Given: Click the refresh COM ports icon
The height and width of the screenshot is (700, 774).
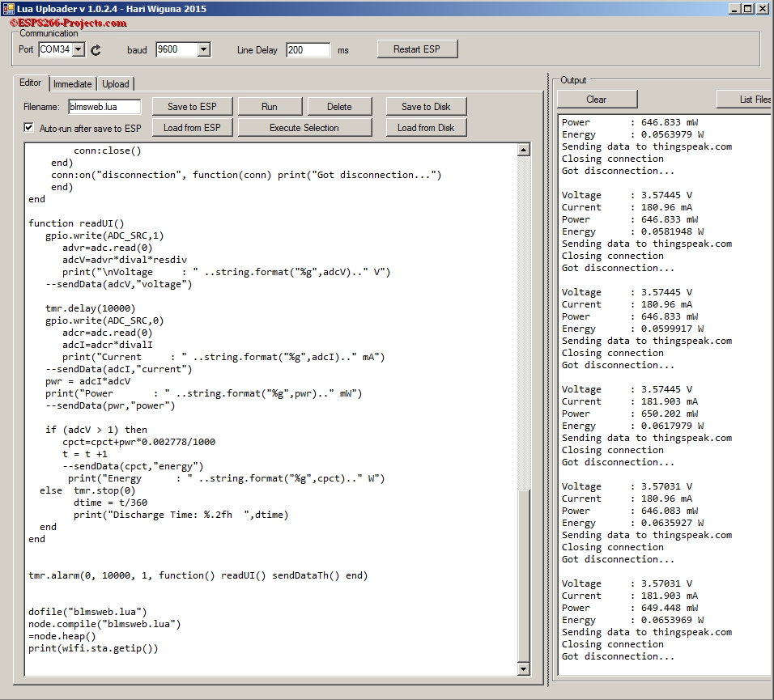Looking at the screenshot, I should [x=96, y=50].
